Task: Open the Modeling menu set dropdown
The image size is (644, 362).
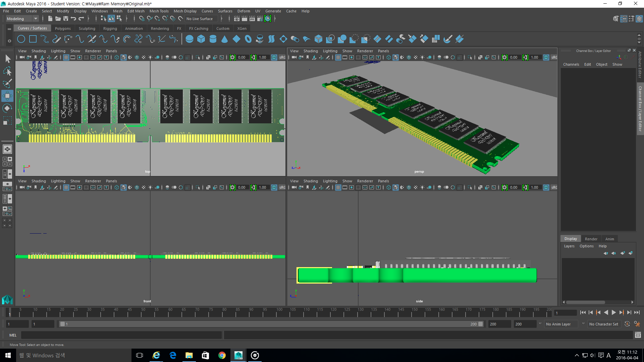Action: pyautogui.click(x=22, y=19)
